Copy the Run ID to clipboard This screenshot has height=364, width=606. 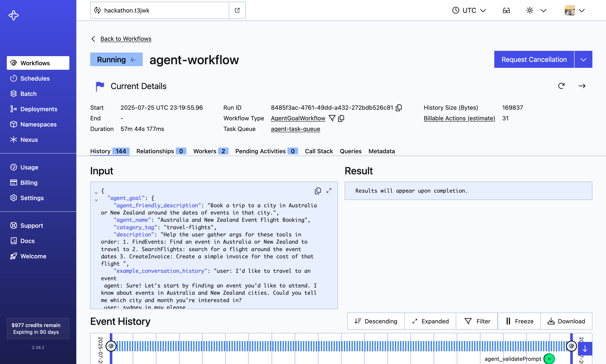399,108
